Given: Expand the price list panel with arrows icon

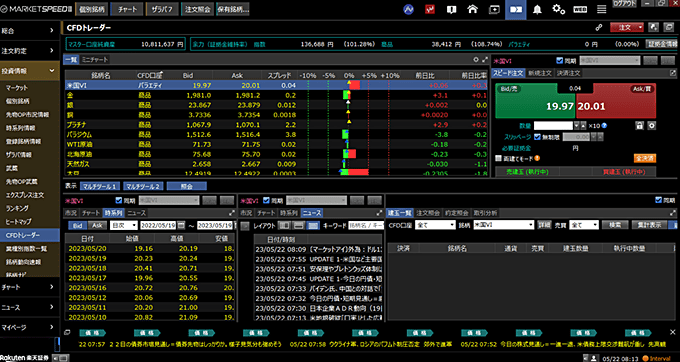Looking at the screenshot, I should click(x=485, y=60).
